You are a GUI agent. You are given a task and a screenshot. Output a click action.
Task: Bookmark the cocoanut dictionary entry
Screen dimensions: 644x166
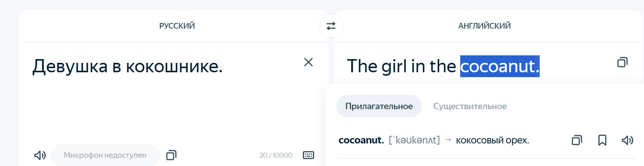point(602,140)
